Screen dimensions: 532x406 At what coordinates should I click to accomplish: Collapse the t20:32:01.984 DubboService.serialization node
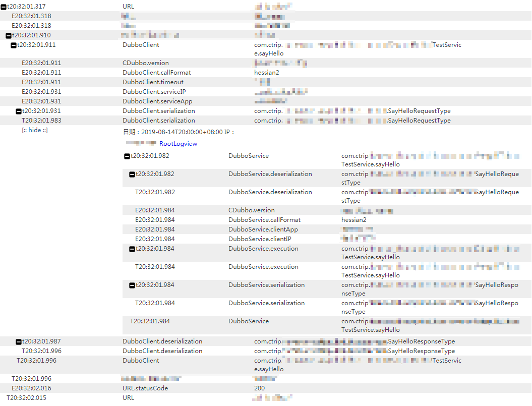coord(132,285)
